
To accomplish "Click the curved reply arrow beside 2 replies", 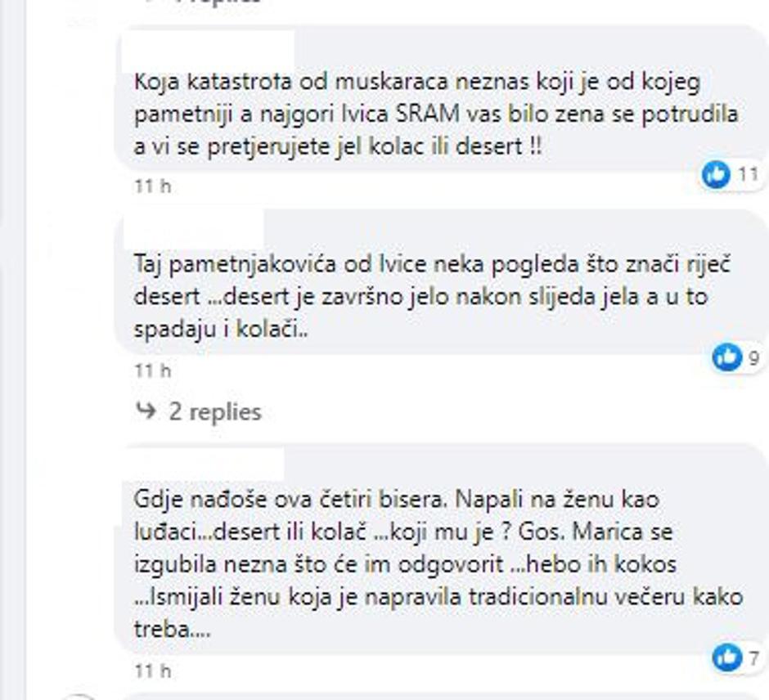I will pos(146,411).
